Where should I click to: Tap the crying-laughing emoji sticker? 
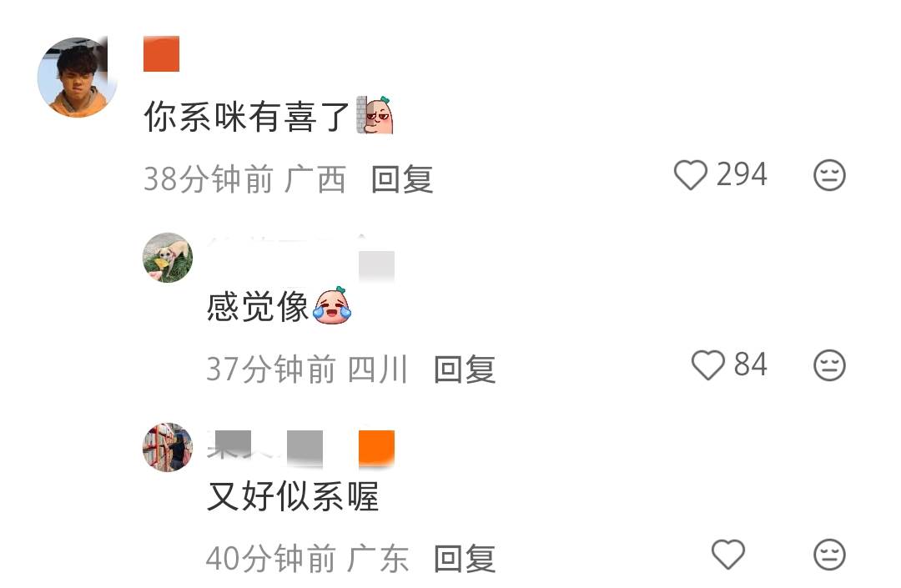(332, 305)
